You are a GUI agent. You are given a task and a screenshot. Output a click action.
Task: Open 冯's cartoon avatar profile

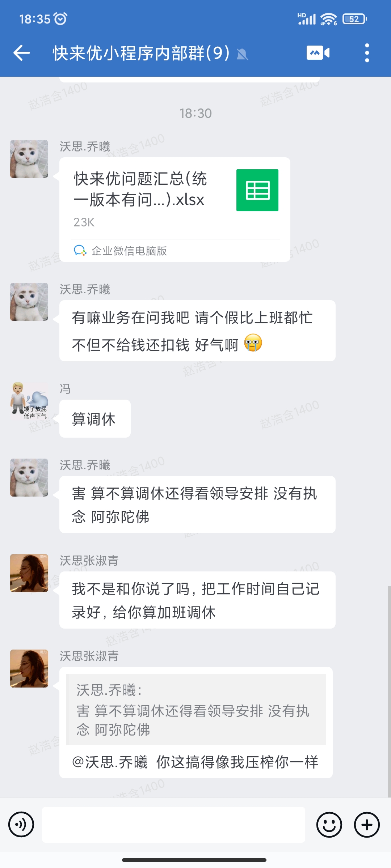(x=29, y=401)
